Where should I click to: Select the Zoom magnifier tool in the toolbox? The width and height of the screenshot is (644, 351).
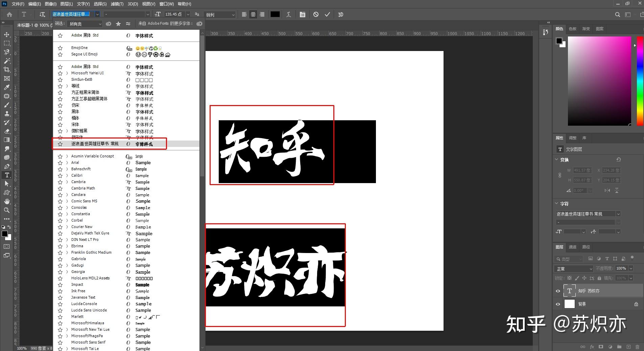click(7, 210)
